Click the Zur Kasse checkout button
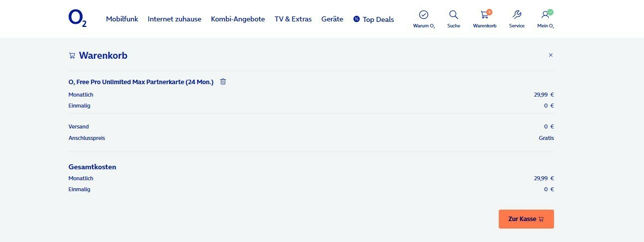 click(526, 219)
